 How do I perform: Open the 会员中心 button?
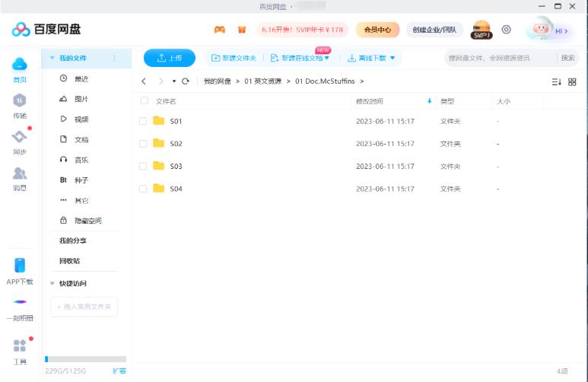[377, 30]
